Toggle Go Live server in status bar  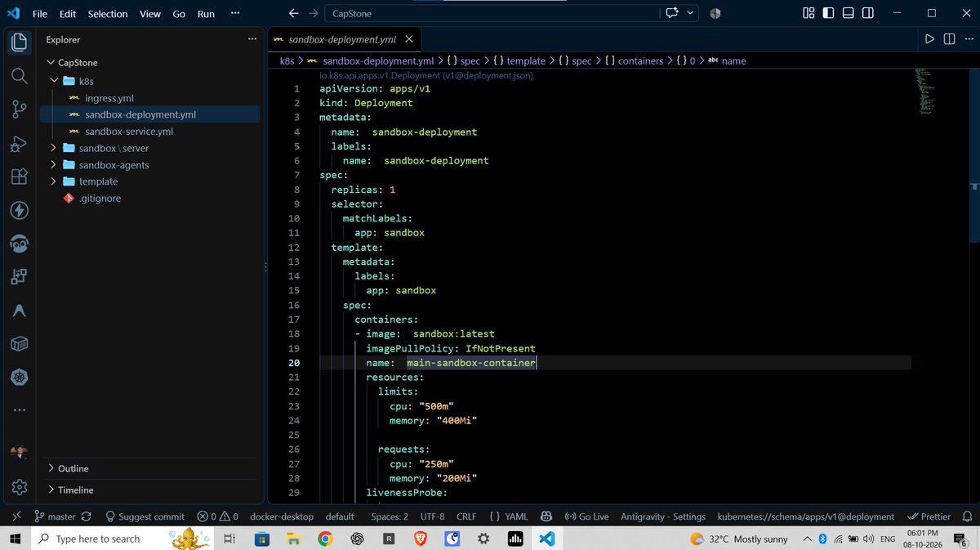(586, 516)
